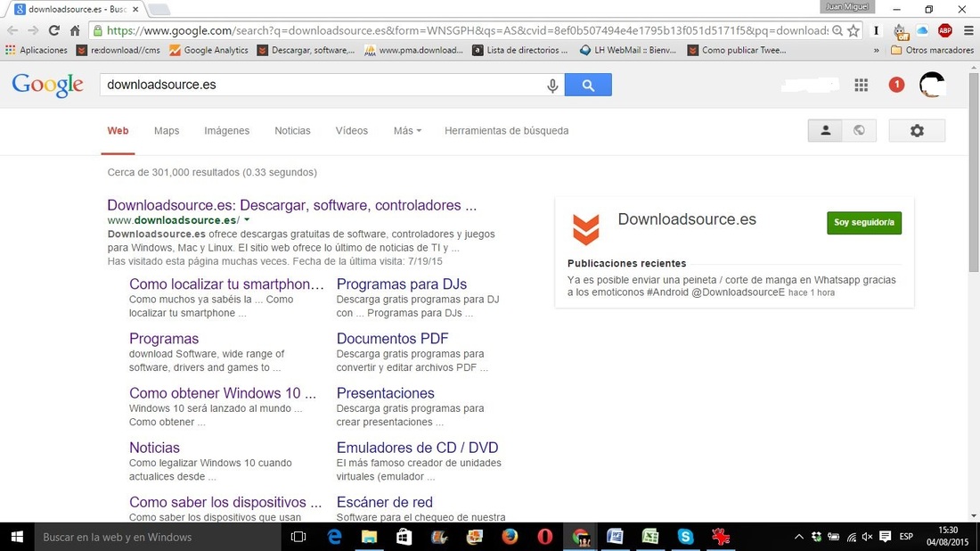Expand the arrow beside www.downloadsource.es/
980x551 pixels.
pos(247,220)
